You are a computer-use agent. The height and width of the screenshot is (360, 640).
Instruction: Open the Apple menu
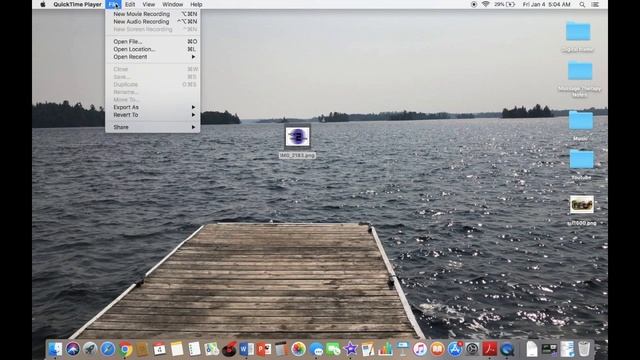pos(43,4)
